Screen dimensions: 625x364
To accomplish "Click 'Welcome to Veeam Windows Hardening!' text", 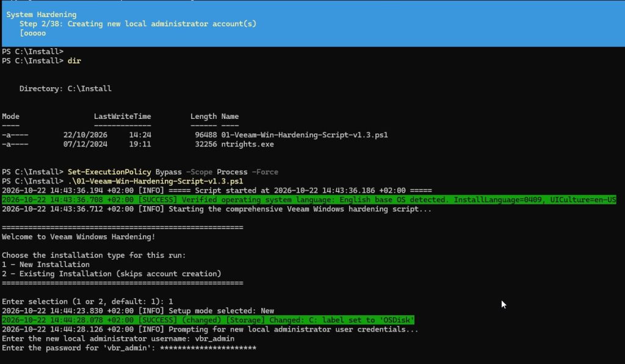I will point(79,237).
